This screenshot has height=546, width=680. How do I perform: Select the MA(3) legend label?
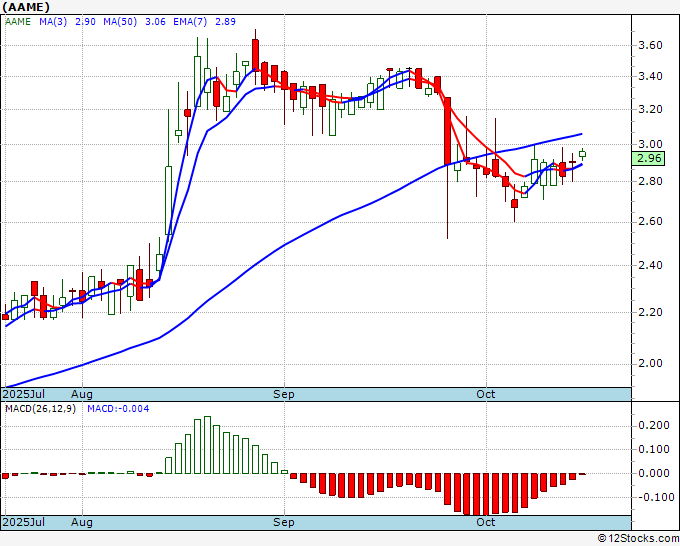53,22
